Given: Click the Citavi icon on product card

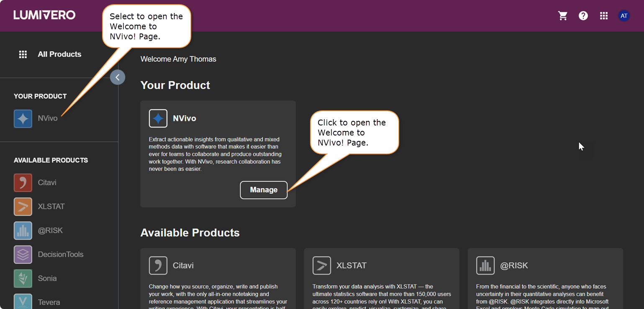Looking at the screenshot, I should coord(158,266).
